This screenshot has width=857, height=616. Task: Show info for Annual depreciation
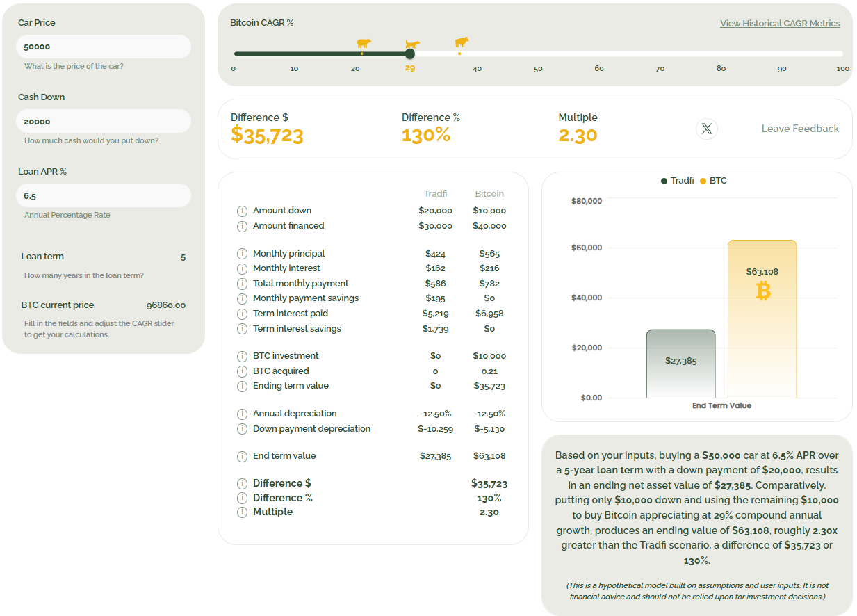pyautogui.click(x=242, y=414)
